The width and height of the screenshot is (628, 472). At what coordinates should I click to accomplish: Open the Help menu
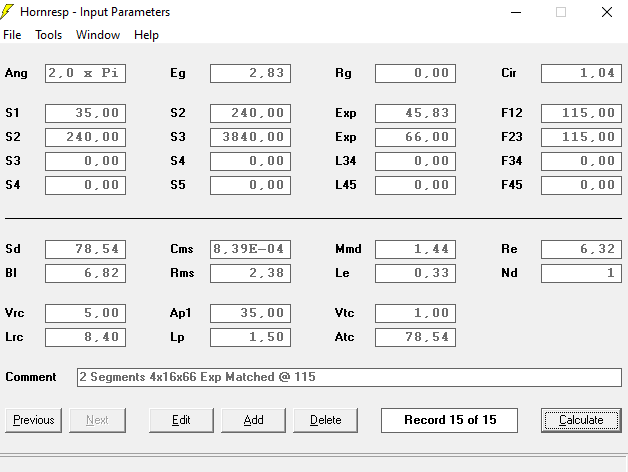[x=146, y=35]
